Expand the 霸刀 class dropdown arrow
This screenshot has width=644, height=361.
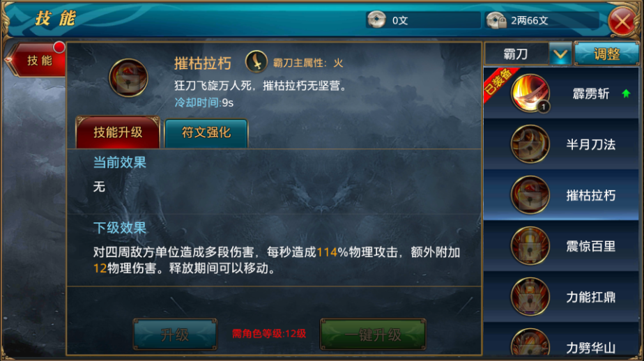pyautogui.click(x=560, y=54)
